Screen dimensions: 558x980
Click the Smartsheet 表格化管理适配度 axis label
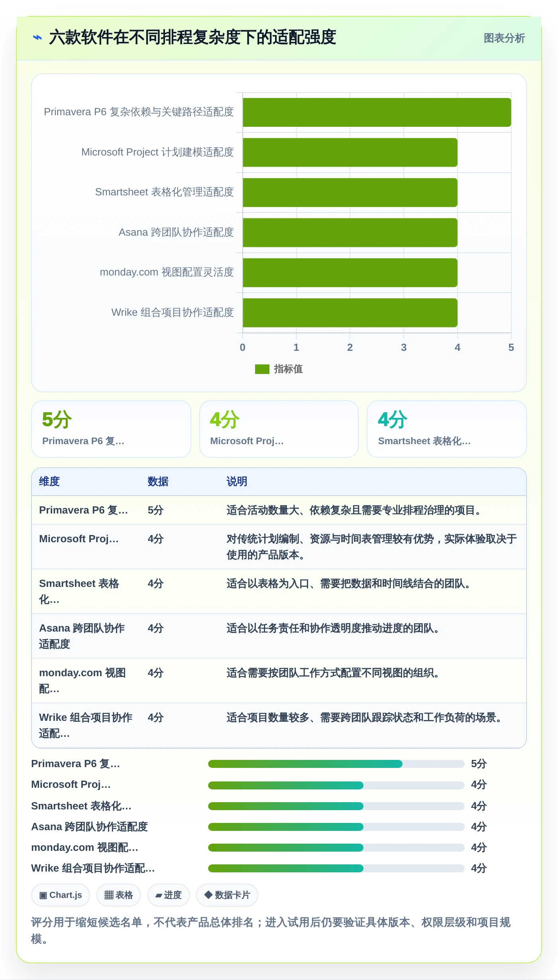[164, 192]
